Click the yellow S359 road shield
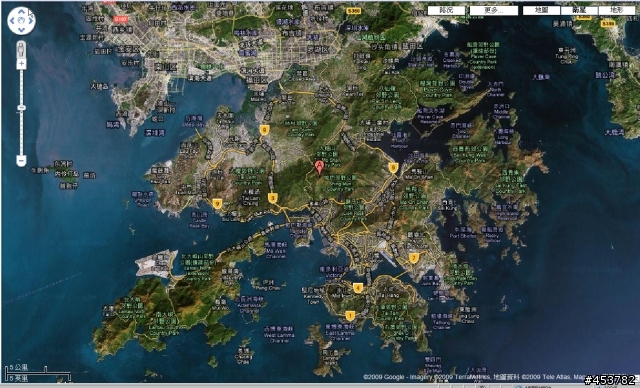This screenshot has width=640, height=388. (608, 24)
